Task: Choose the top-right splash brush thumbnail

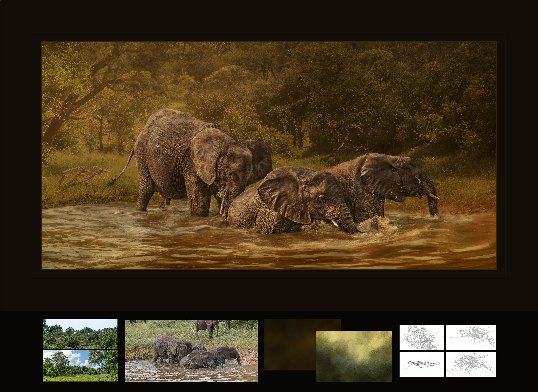Action: pyautogui.click(x=471, y=337)
